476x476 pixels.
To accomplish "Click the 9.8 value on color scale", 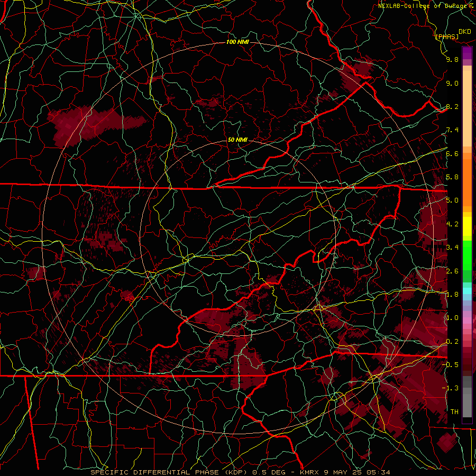I will [452, 59].
